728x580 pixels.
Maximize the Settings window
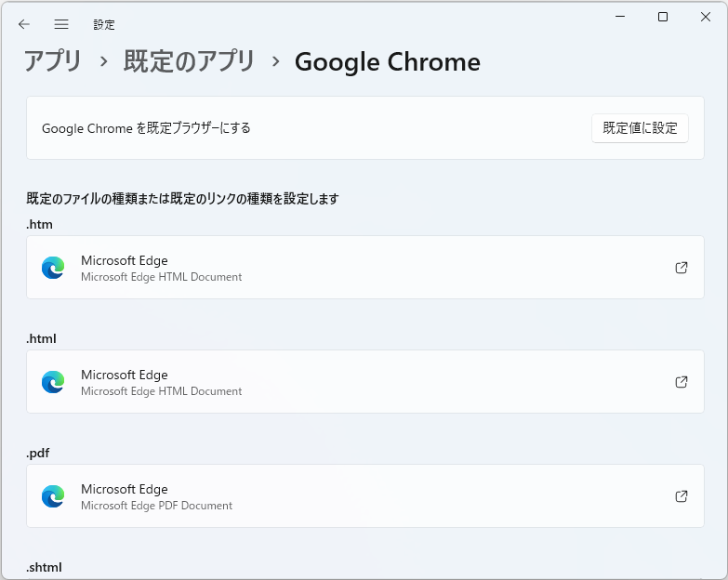663,17
